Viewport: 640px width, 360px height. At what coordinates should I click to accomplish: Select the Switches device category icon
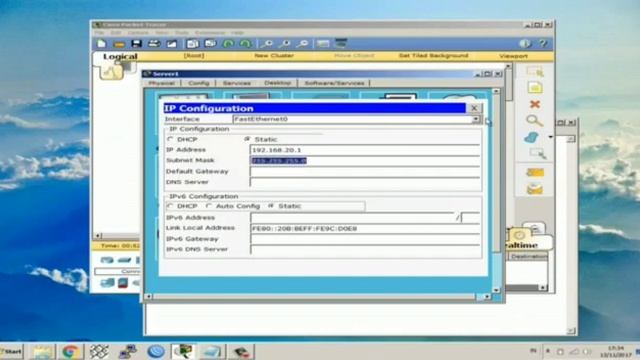pos(124,260)
